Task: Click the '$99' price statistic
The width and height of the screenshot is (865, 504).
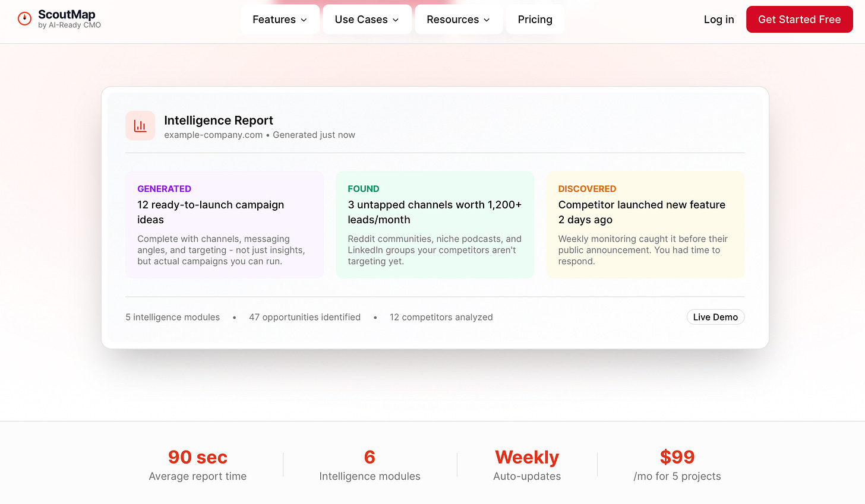Action: tap(677, 457)
